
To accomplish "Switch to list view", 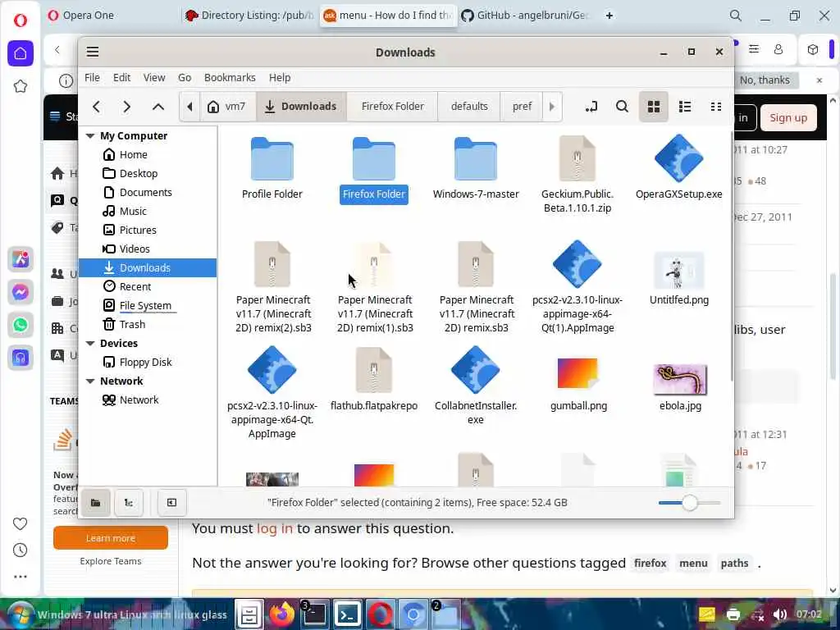I will (685, 107).
